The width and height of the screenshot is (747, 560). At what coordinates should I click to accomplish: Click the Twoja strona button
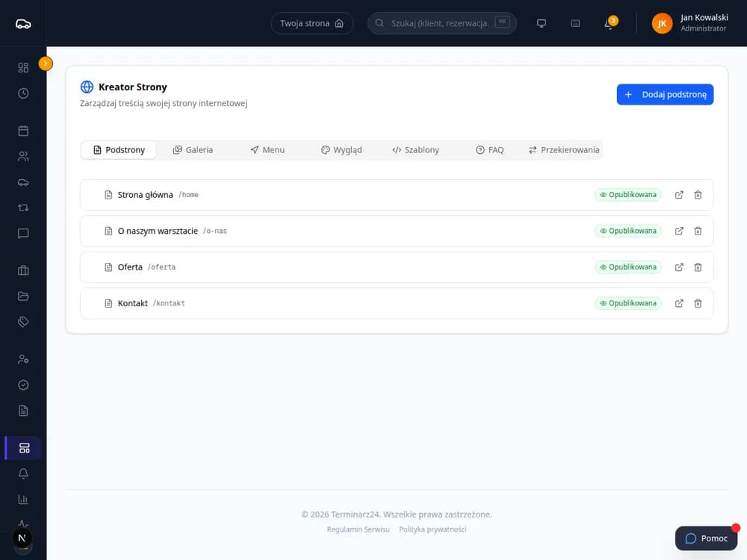tap(311, 23)
